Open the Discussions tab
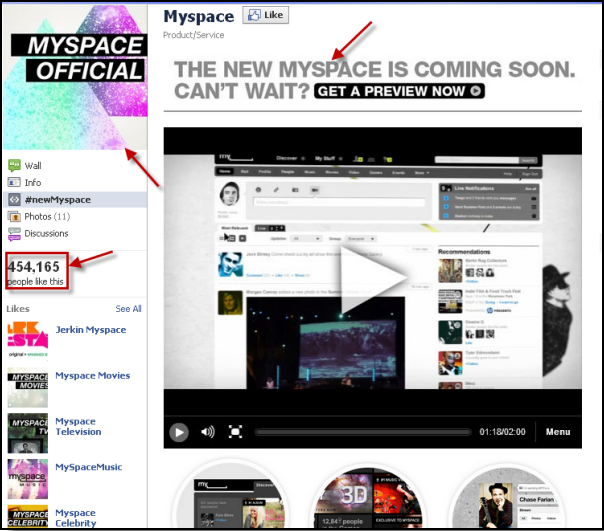The height and width of the screenshot is (531, 604). [46, 234]
